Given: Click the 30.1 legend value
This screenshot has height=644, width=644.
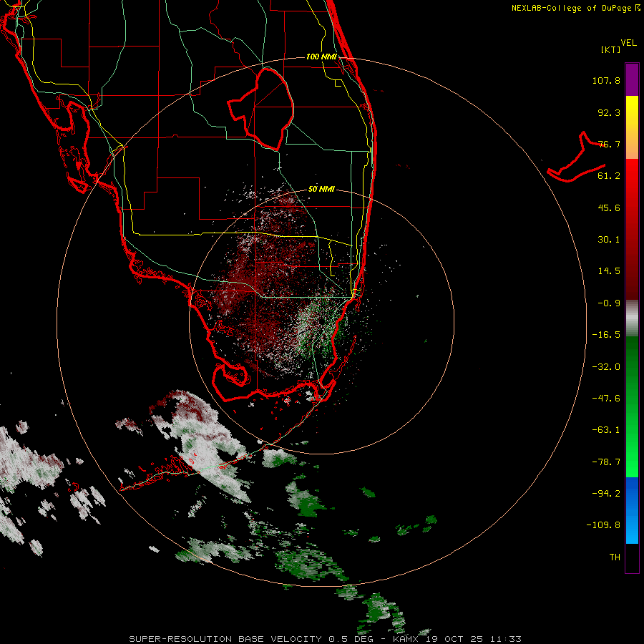Looking at the screenshot, I should point(609,240).
